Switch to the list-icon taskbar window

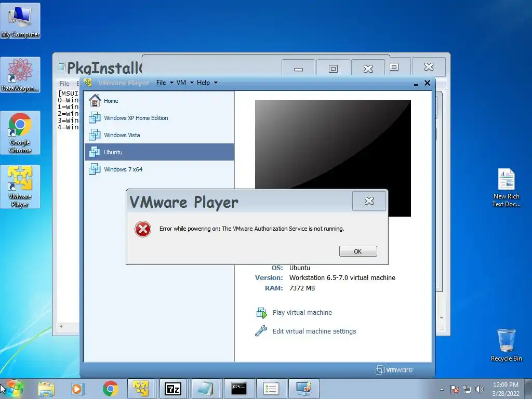coord(271,389)
